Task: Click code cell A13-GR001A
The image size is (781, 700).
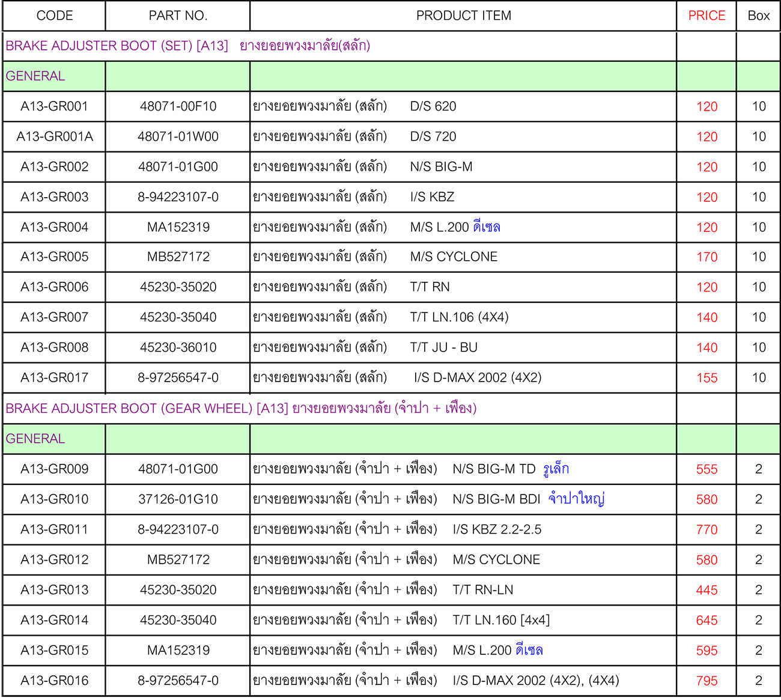Action: [x=55, y=136]
